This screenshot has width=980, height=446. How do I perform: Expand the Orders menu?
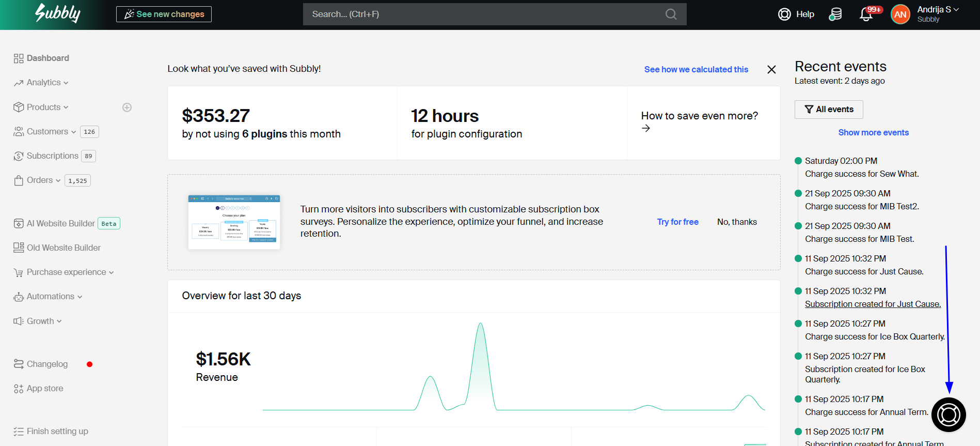(x=58, y=180)
